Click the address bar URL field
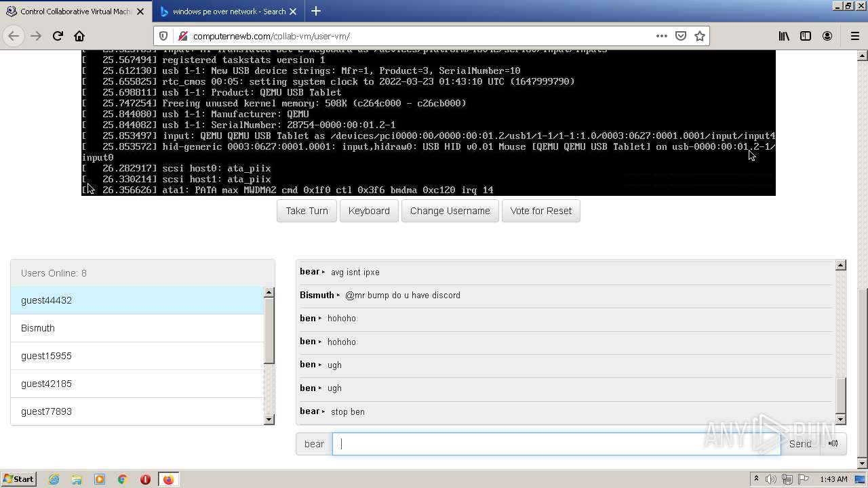 (420, 36)
